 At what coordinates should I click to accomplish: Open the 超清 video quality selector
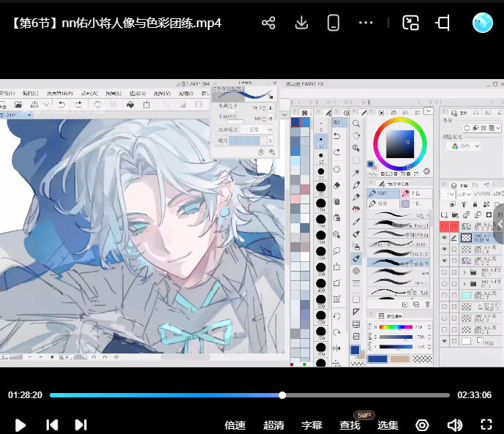[274, 425]
